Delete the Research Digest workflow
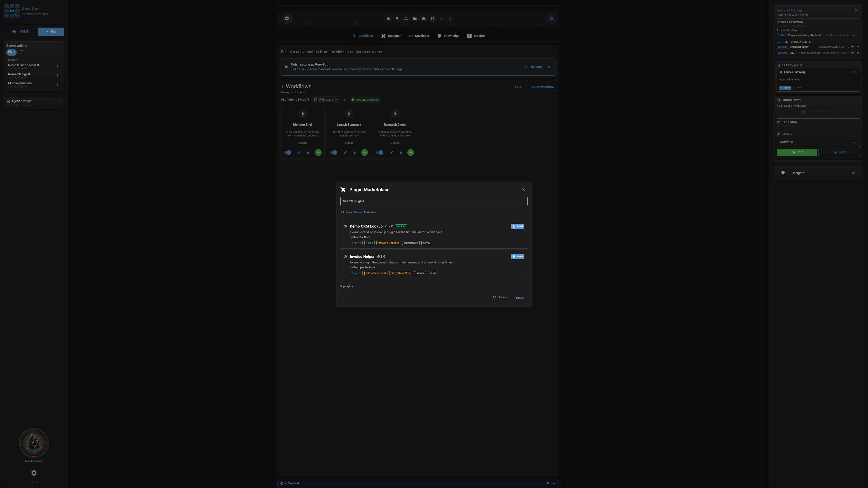Screen dimensions: 868x488 [400, 152]
